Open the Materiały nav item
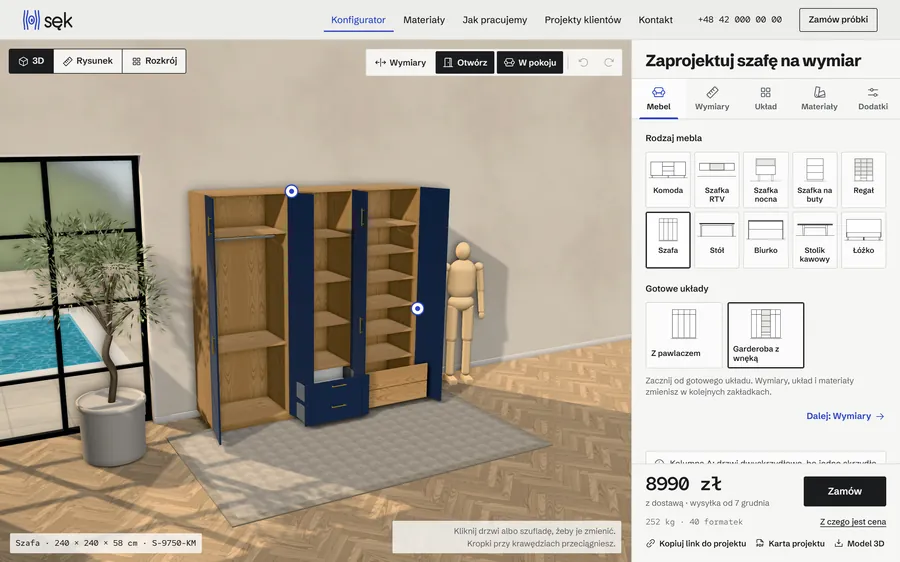 tap(424, 20)
